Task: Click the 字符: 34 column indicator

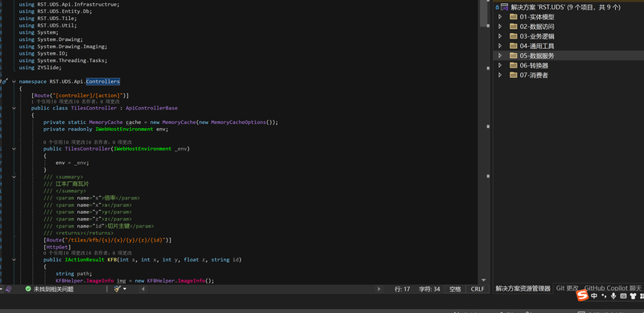Action: 429,289
